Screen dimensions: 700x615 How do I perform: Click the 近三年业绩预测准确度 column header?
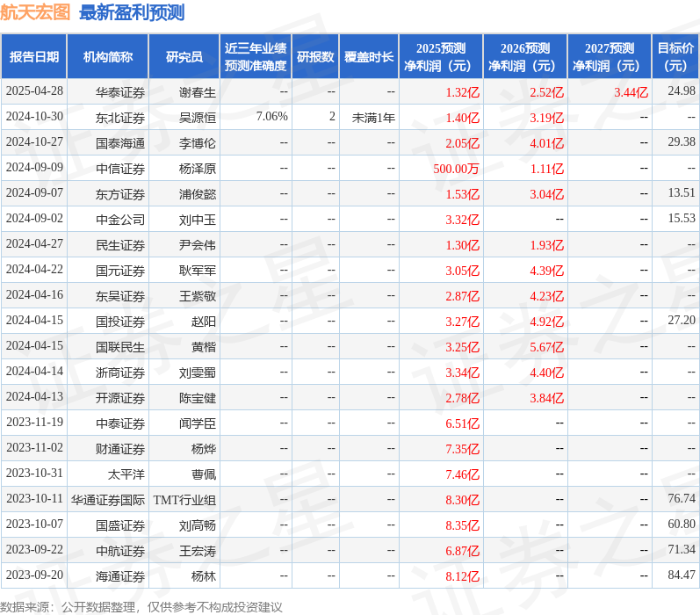pos(256,57)
